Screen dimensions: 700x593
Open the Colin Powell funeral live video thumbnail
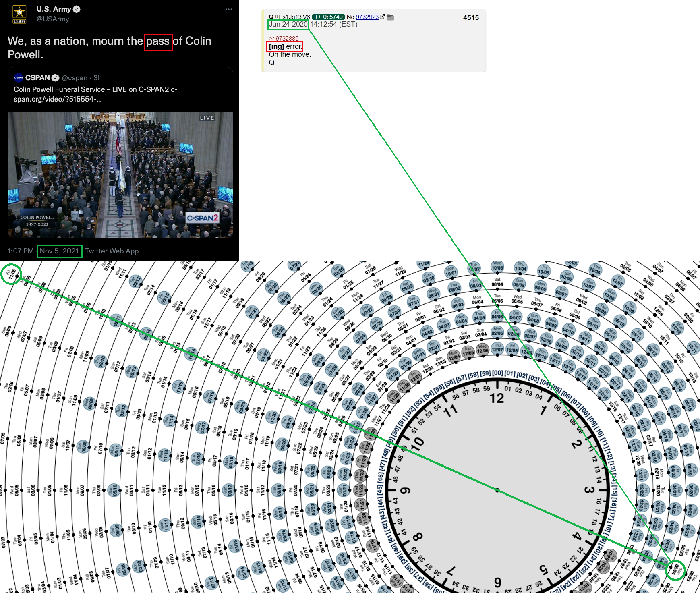click(x=120, y=175)
